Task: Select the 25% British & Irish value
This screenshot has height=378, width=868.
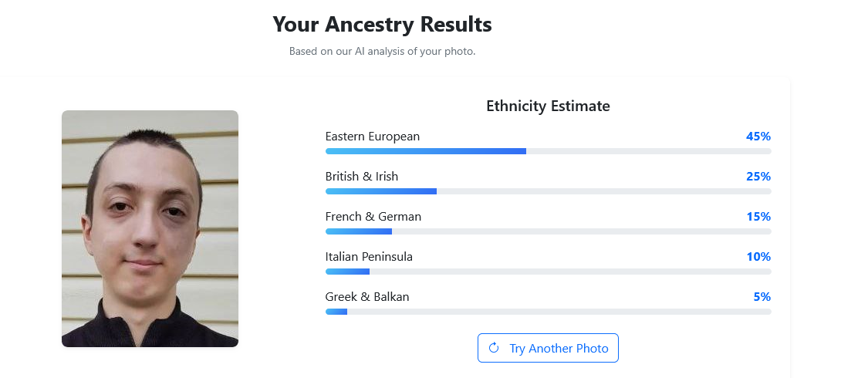Action: coord(758,177)
